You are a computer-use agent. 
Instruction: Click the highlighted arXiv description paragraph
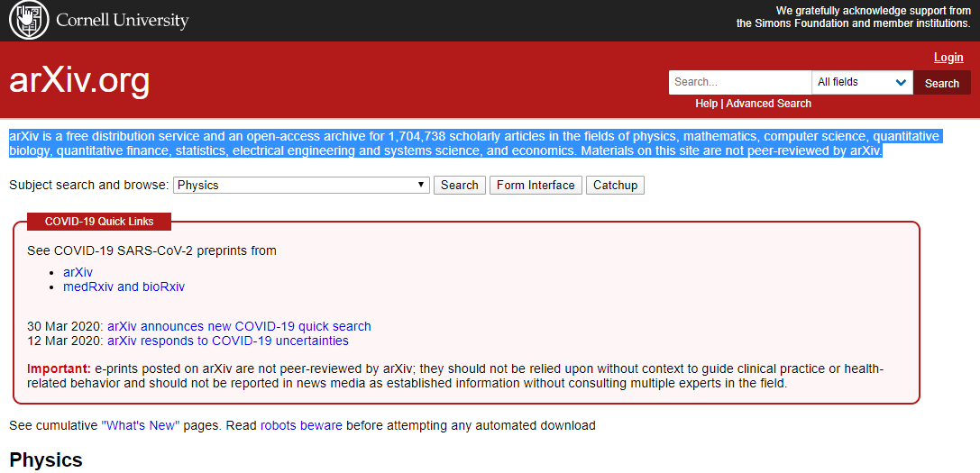[474, 144]
